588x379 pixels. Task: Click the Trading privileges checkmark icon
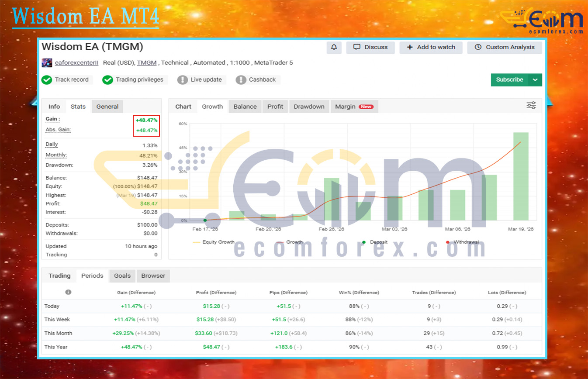(107, 80)
